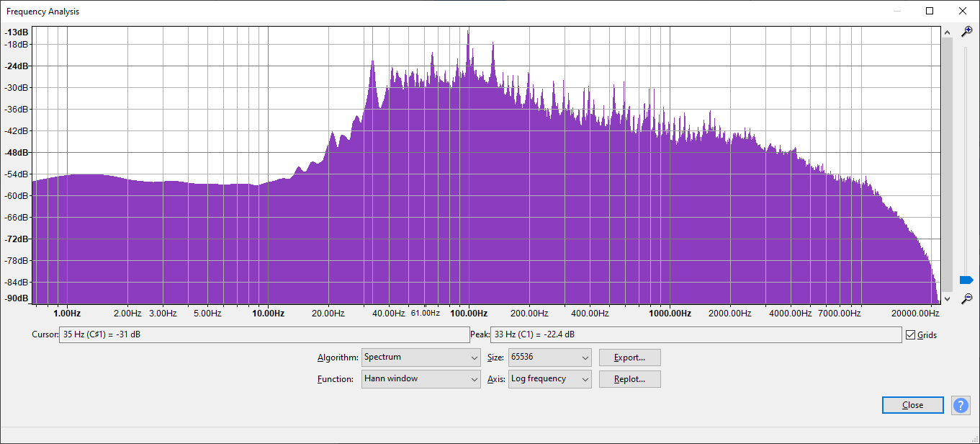Click the Close button at bottom right
980x444 pixels.
click(x=912, y=405)
